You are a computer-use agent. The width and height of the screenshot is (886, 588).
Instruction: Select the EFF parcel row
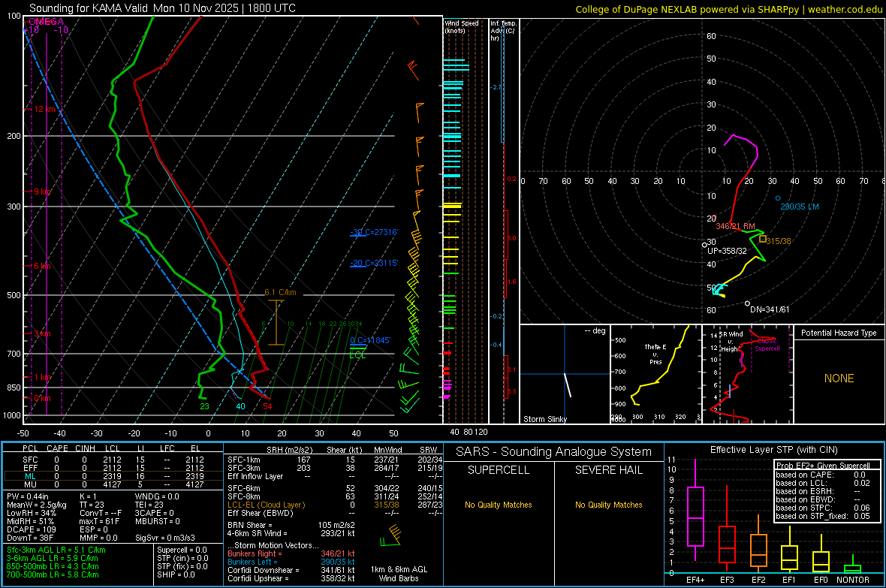click(113, 468)
